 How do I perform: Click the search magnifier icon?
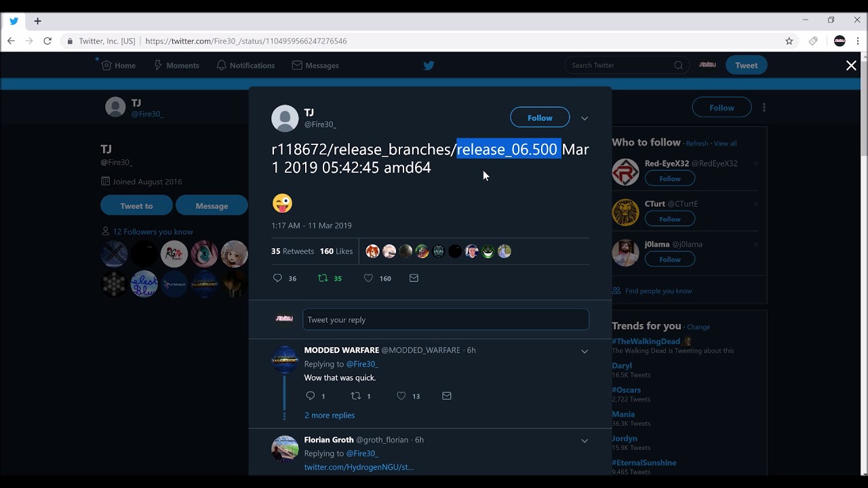point(679,66)
